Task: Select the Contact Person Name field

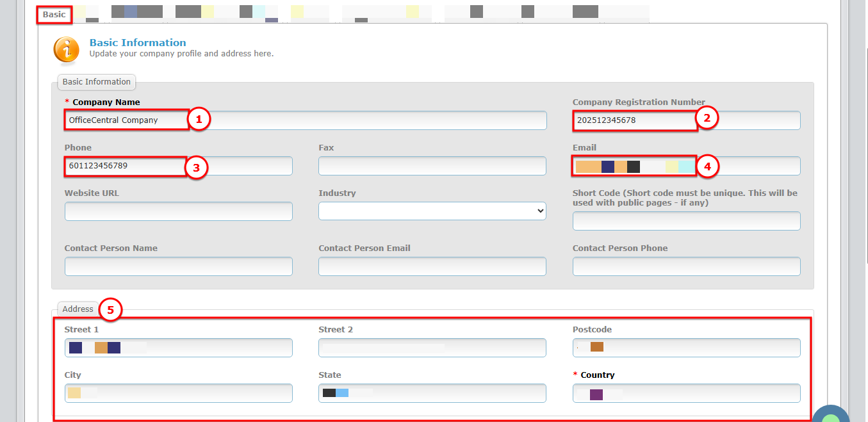Action: click(178, 266)
